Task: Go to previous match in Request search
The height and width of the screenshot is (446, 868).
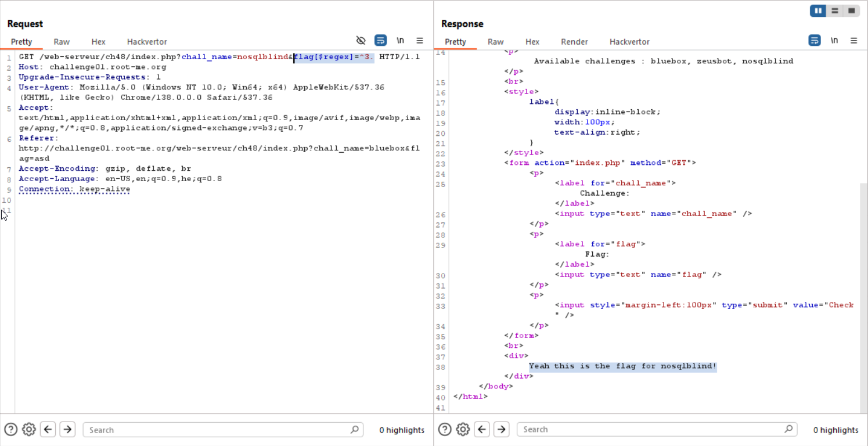Action: coord(48,430)
